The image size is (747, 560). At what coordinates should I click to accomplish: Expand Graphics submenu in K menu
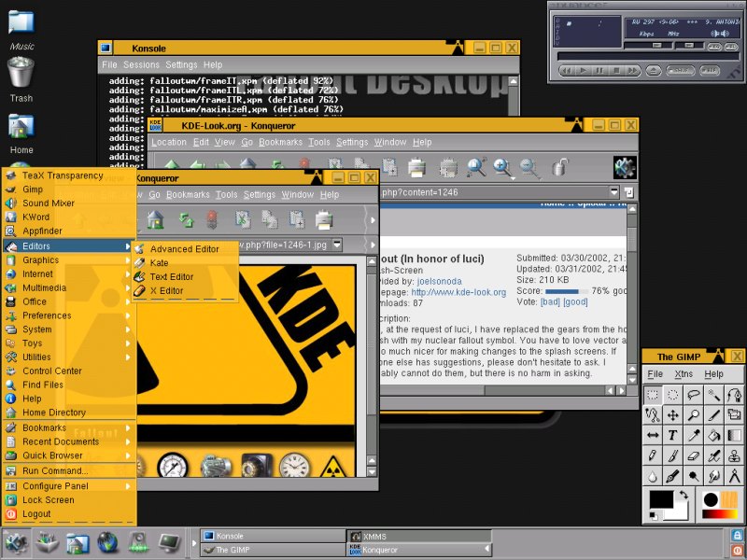[x=69, y=260]
